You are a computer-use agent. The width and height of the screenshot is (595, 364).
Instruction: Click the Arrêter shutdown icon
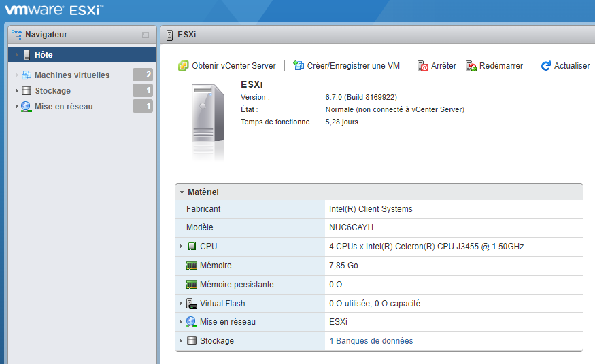tap(423, 66)
